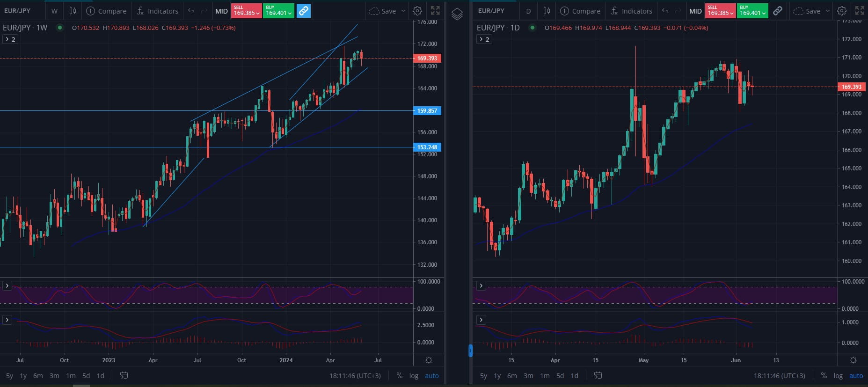Expand MACD pane legend in right chart
Screen dimensions: 868x387
(x=481, y=320)
